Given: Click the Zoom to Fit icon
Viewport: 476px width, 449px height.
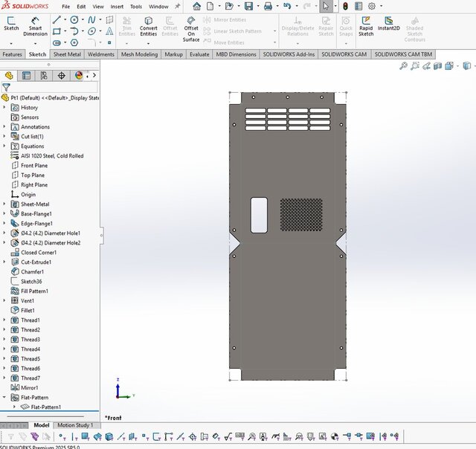Looking at the screenshot, I should click(x=403, y=66).
